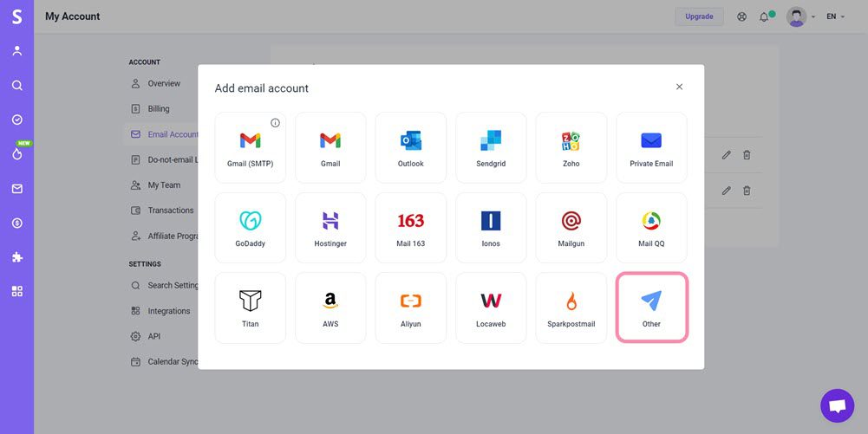
Task: Select Hostinger email provider
Action: pos(330,228)
